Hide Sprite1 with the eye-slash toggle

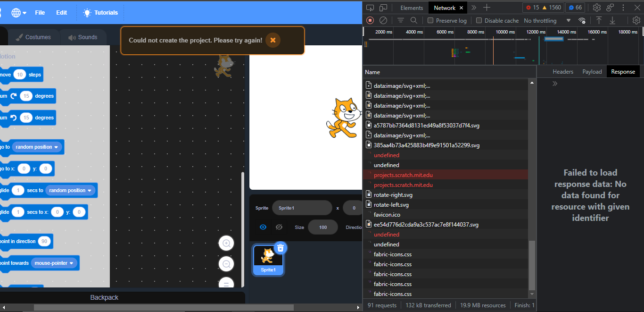coord(279,227)
